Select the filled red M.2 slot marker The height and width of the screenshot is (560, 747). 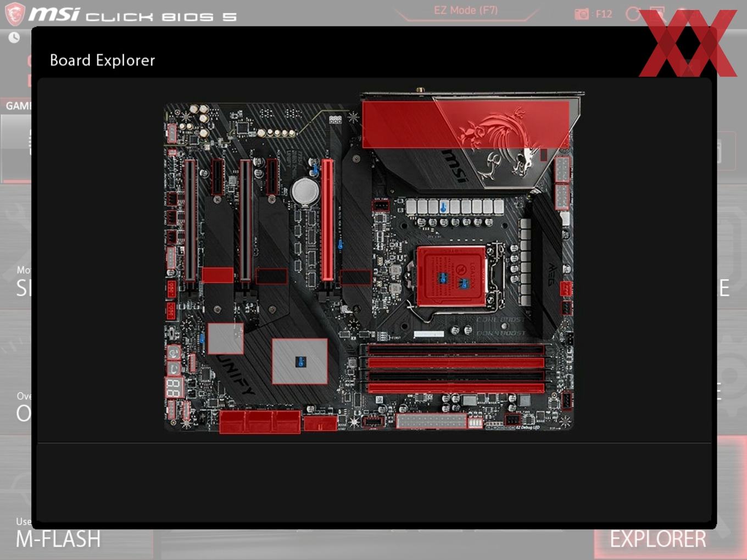tap(218, 275)
